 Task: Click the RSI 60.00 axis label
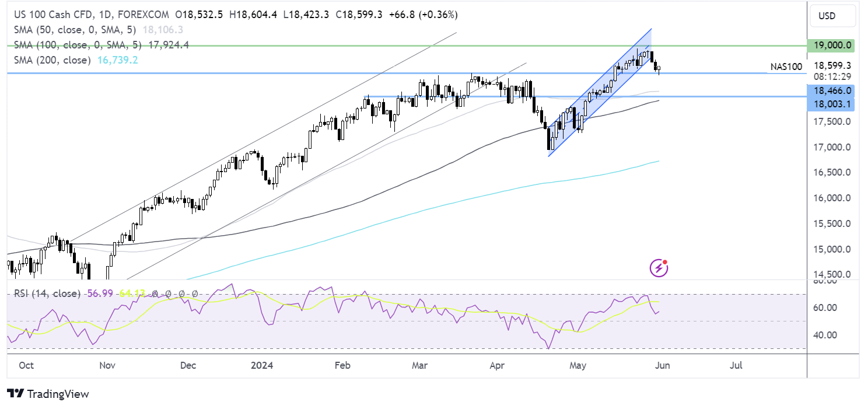point(827,307)
